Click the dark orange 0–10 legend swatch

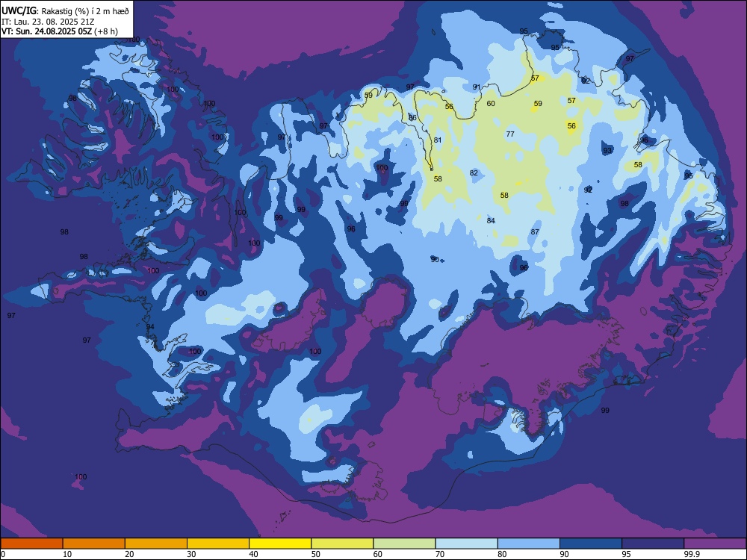point(31,544)
